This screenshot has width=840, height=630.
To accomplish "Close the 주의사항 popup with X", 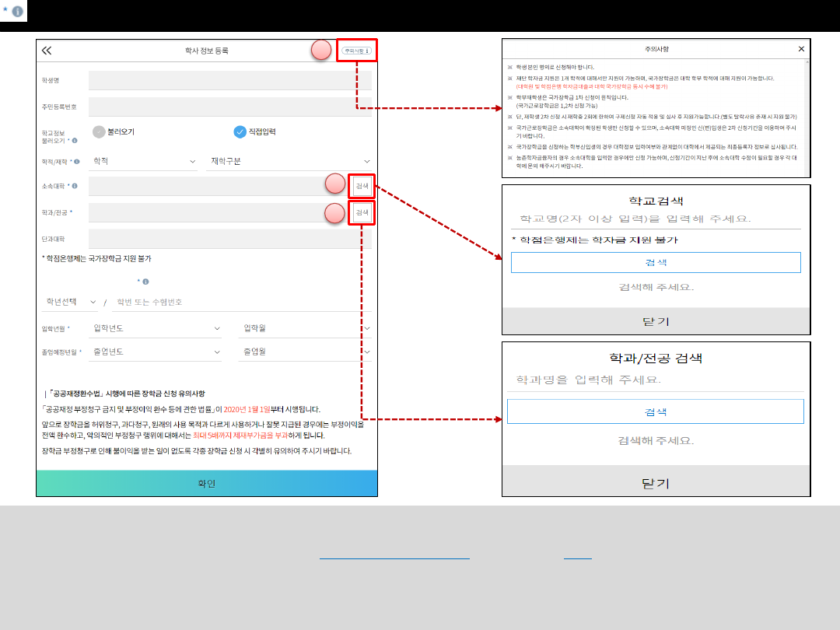I will coord(802,49).
